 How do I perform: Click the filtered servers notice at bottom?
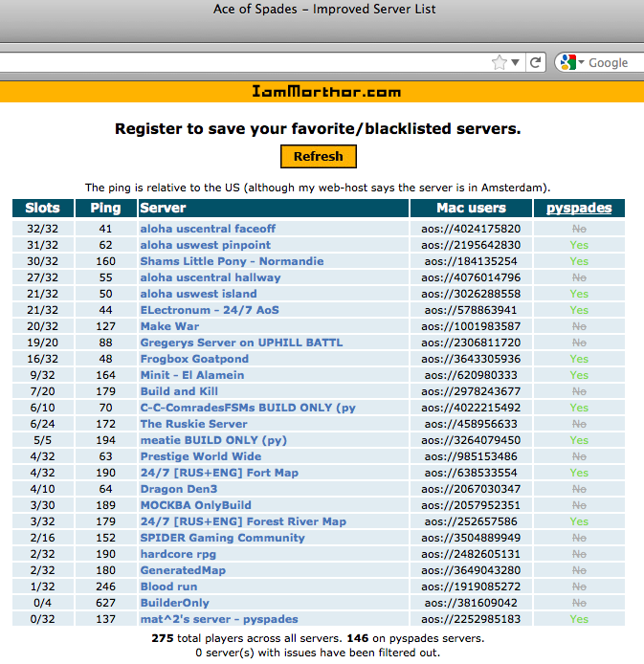pyautogui.click(x=318, y=653)
